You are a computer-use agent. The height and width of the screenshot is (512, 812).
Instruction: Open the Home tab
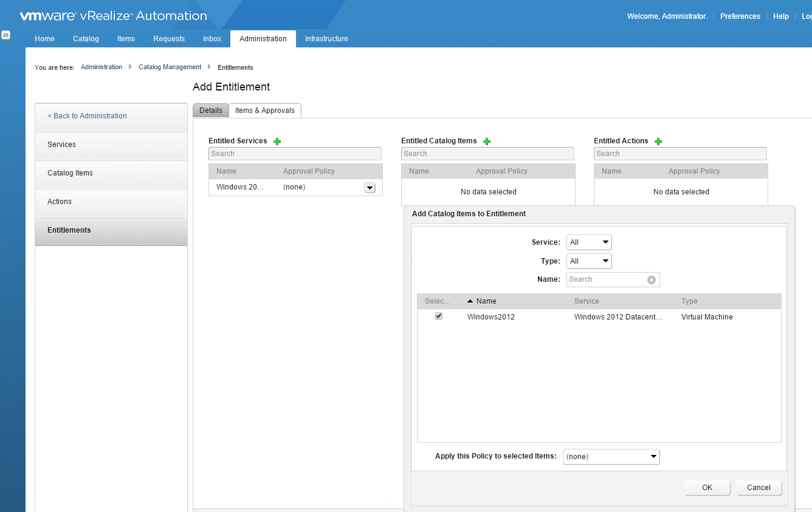click(x=44, y=39)
